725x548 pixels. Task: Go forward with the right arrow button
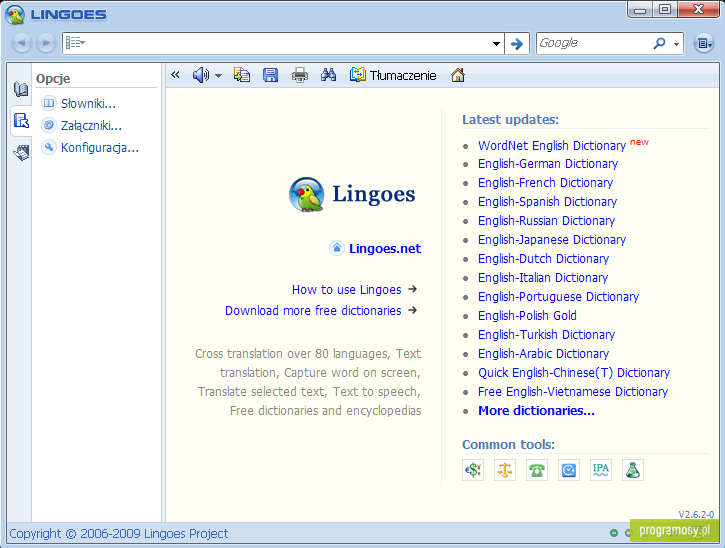(45, 43)
